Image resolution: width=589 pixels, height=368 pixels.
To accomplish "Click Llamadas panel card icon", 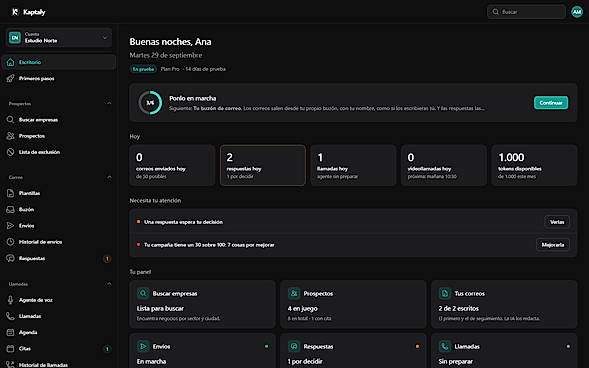I will (x=445, y=346).
